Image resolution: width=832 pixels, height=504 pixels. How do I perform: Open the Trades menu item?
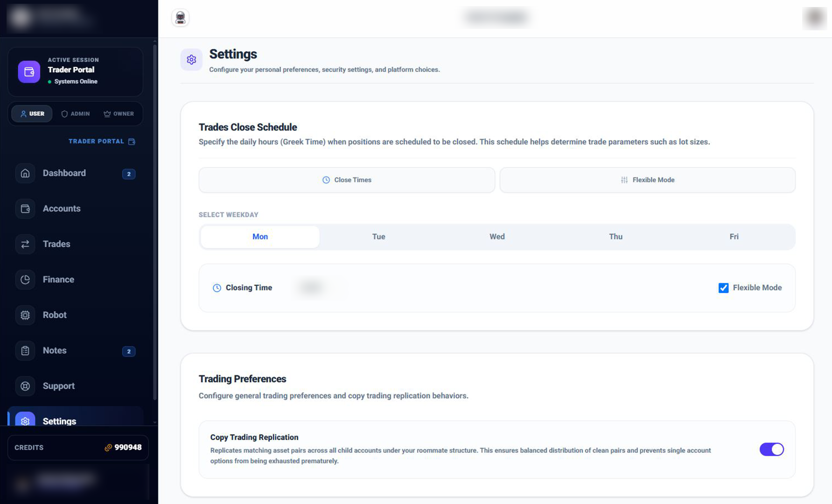(x=75, y=244)
